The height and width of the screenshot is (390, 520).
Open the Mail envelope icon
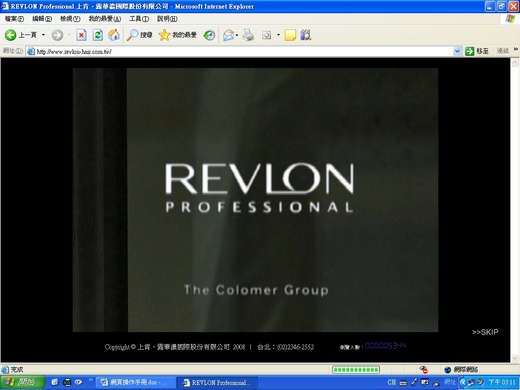[x=228, y=35]
